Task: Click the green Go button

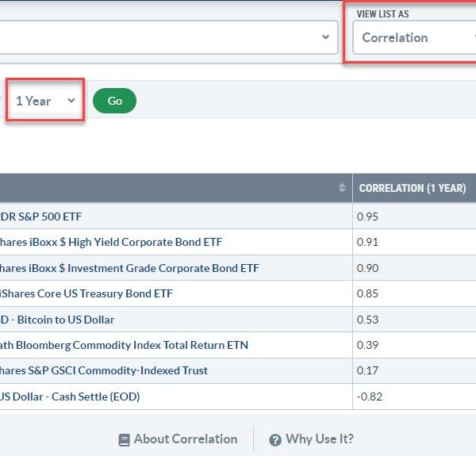Action: click(x=114, y=101)
